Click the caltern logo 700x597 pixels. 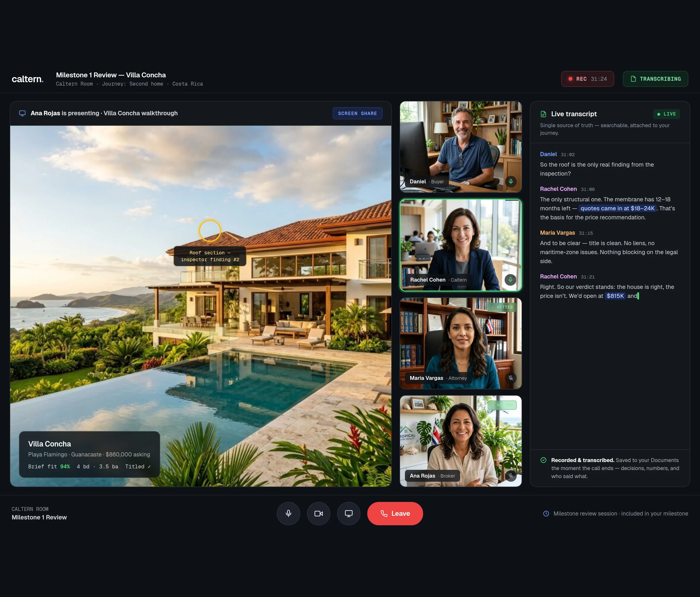(28, 79)
